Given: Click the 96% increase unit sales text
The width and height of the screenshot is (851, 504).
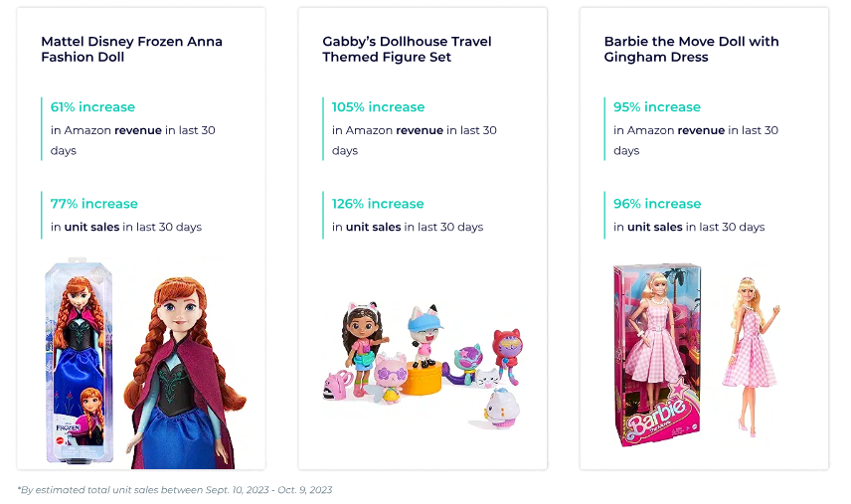Looking at the screenshot, I should pos(657,204).
